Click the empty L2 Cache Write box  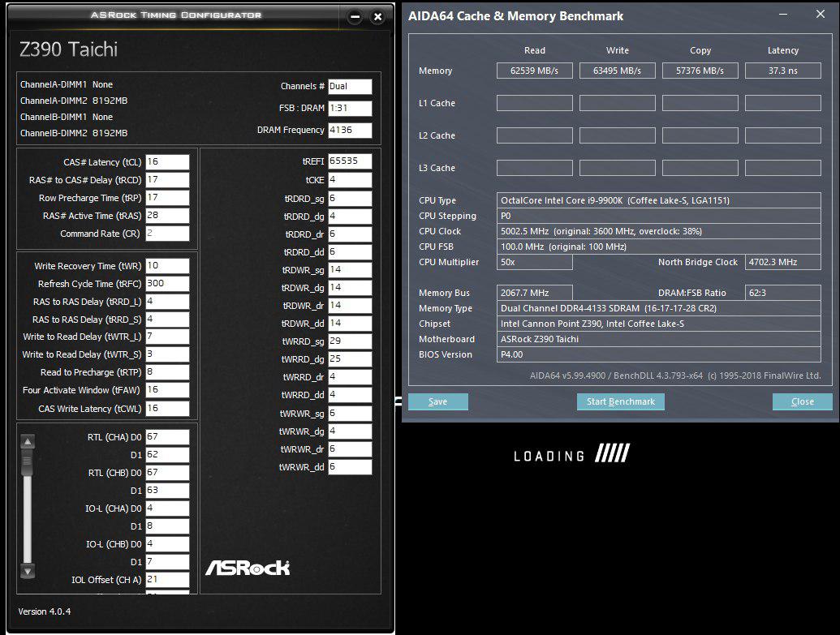pos(617,135)
